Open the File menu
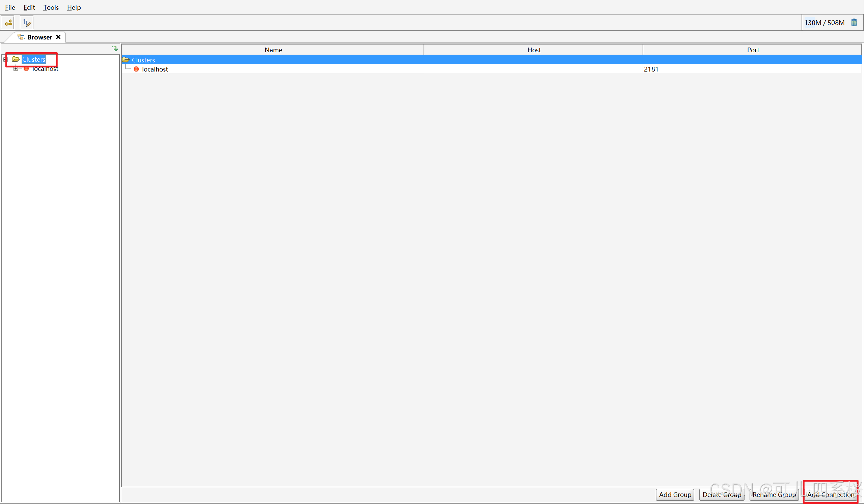This screenshot has height=504, width=864. click(10, 7)
